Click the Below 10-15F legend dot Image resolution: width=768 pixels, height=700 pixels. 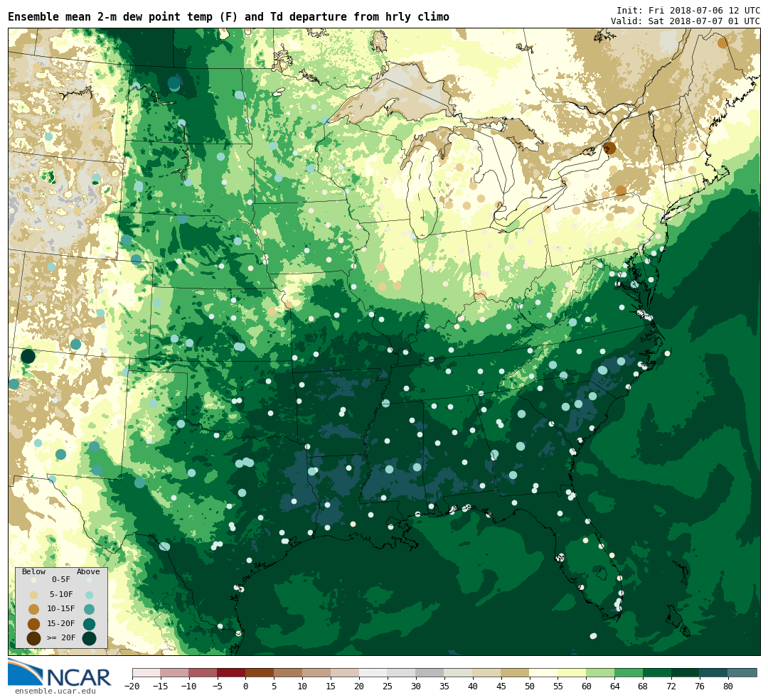[33, 610]
